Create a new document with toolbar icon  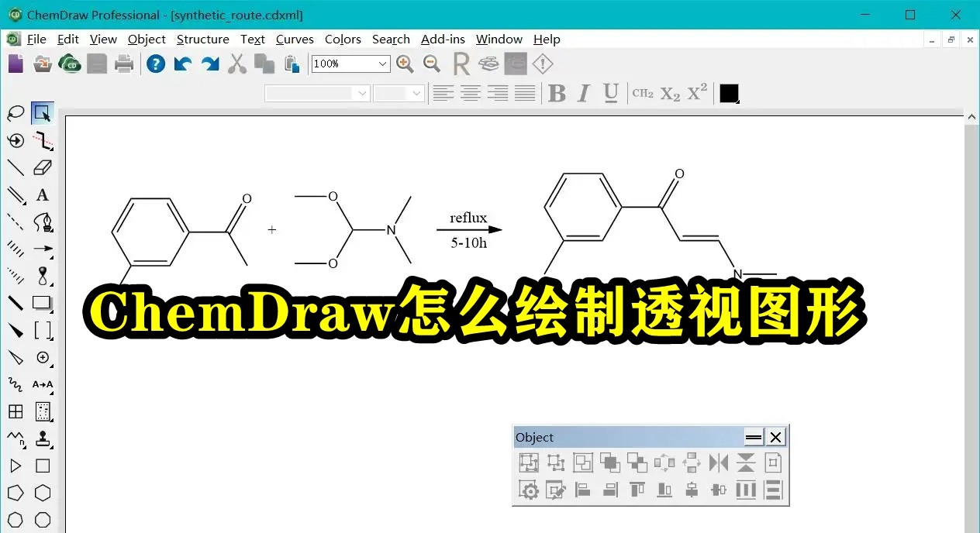click(x=16, y=64)
